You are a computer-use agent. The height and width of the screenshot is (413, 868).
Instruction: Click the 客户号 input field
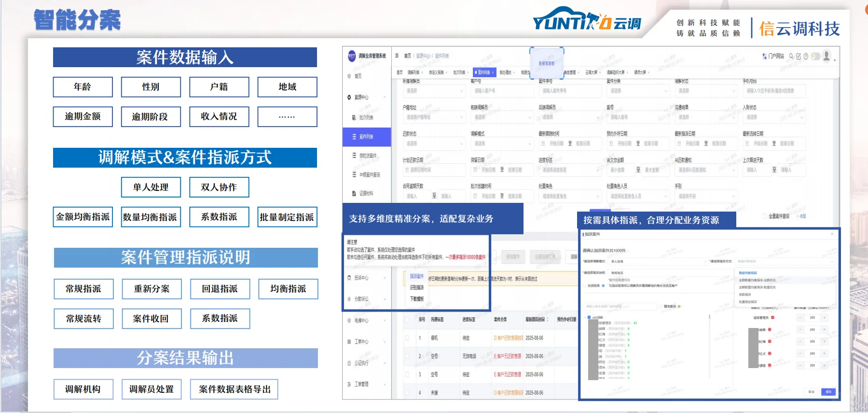click(502, 91)
